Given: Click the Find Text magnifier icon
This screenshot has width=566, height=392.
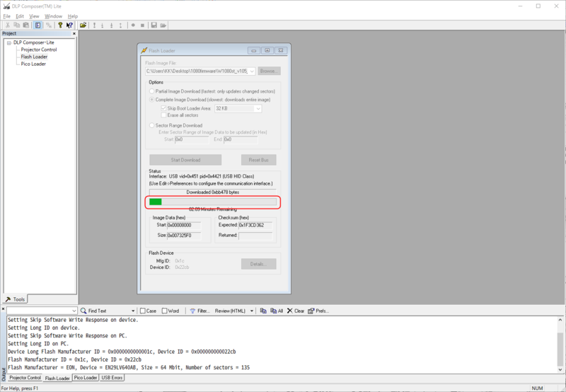Looking at the screenshot, I should point(83,311).
